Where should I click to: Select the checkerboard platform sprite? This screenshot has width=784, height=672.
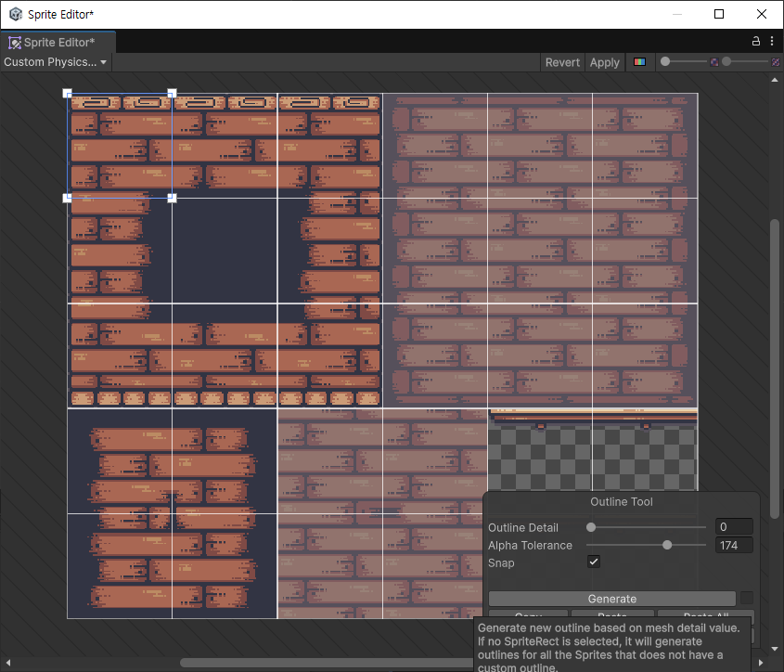(593, 450)
